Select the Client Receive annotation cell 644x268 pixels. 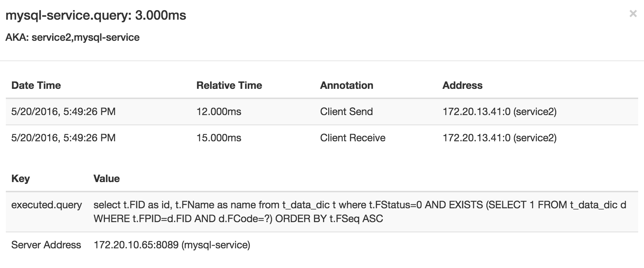(353, 138)
